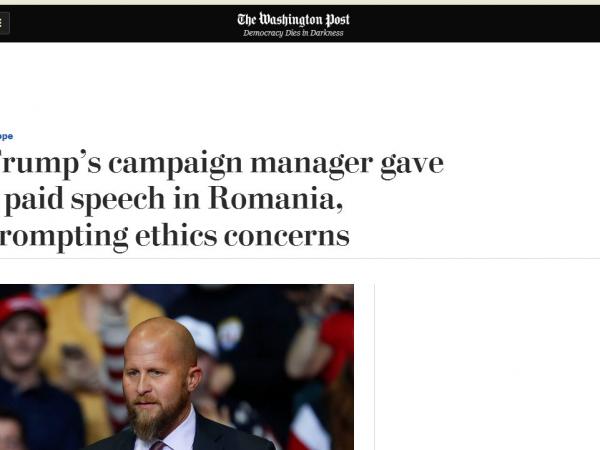Screen dimensions: 600x450
Task: Click the word Romania in headline
Action: tap(273, 199)
